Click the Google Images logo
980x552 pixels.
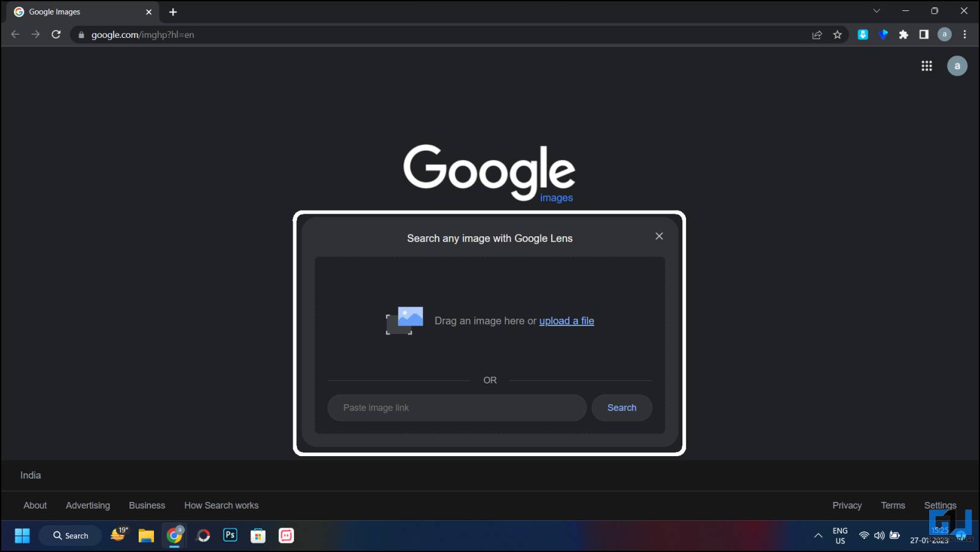tap(489, 173)
